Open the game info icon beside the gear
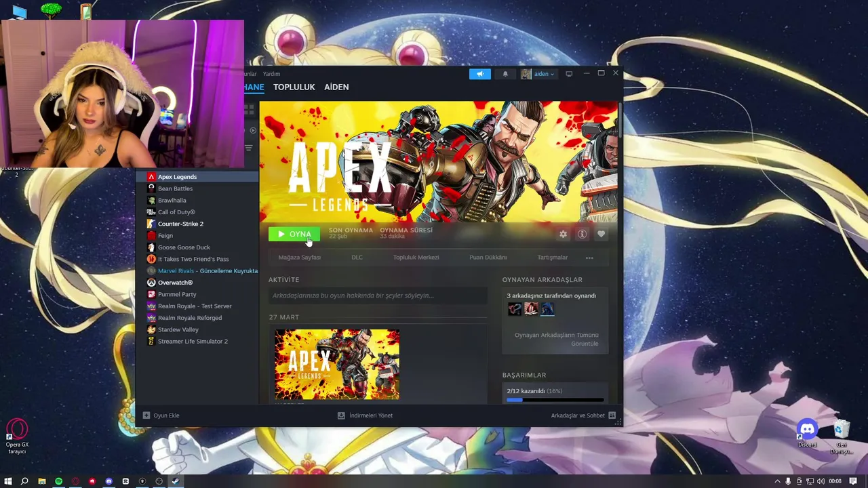This screenshot has width=868, height=488. 582,234
